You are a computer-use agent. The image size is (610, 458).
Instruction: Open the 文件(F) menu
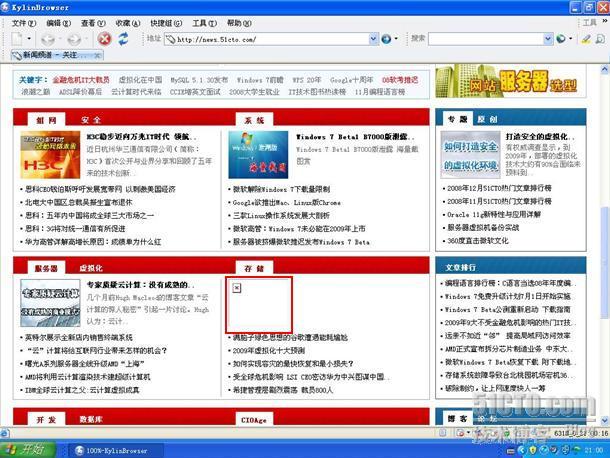click(x=24, y=23)
